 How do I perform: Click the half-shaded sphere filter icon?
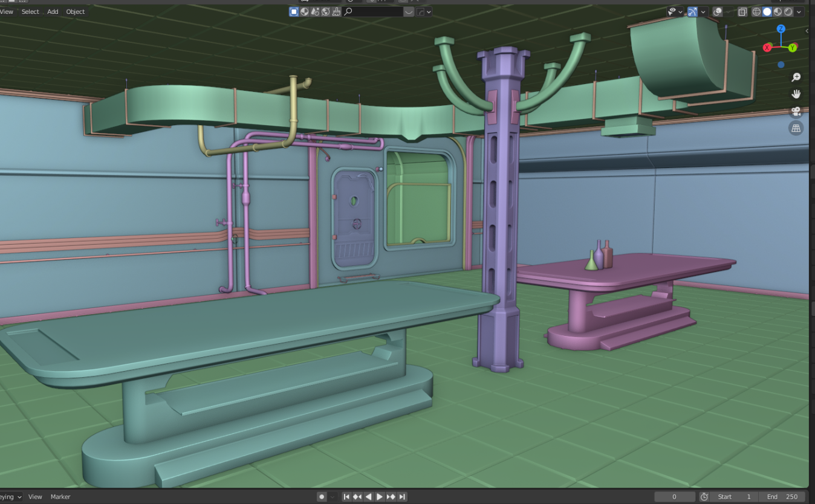[305, 11]
